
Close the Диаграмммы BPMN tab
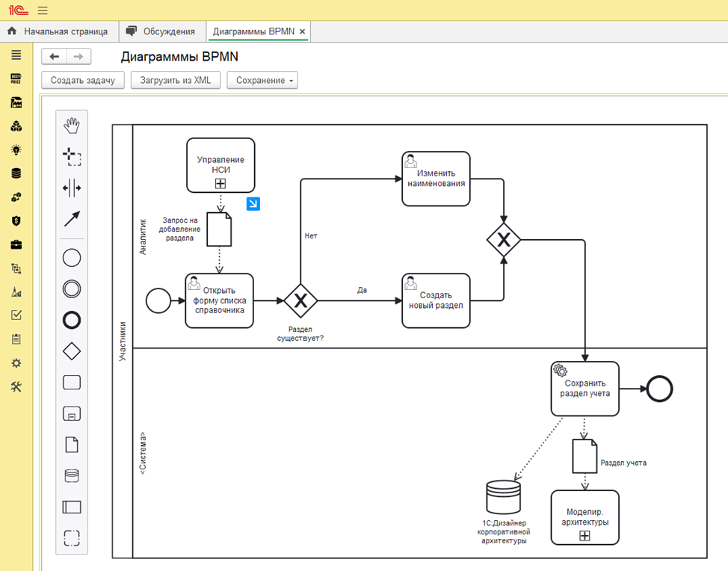(302, 31)
